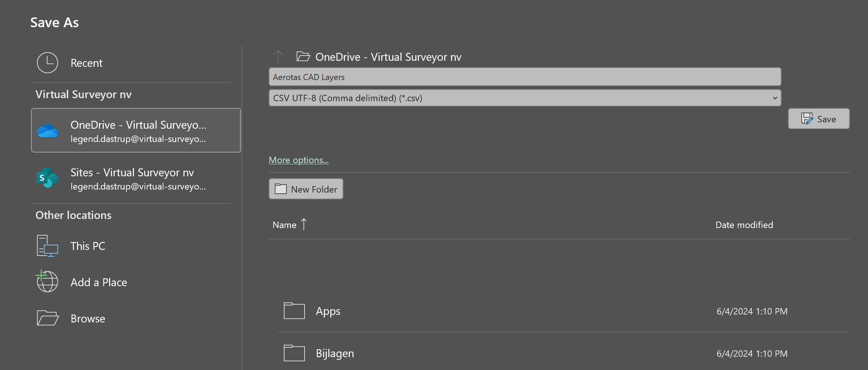Create a New Folder
The height and width of the screenshot is (370, 868).
pos(306,189)
